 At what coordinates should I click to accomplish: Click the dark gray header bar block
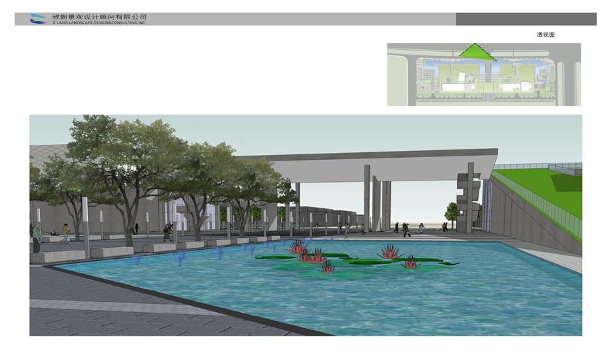(x=526, y=19)
